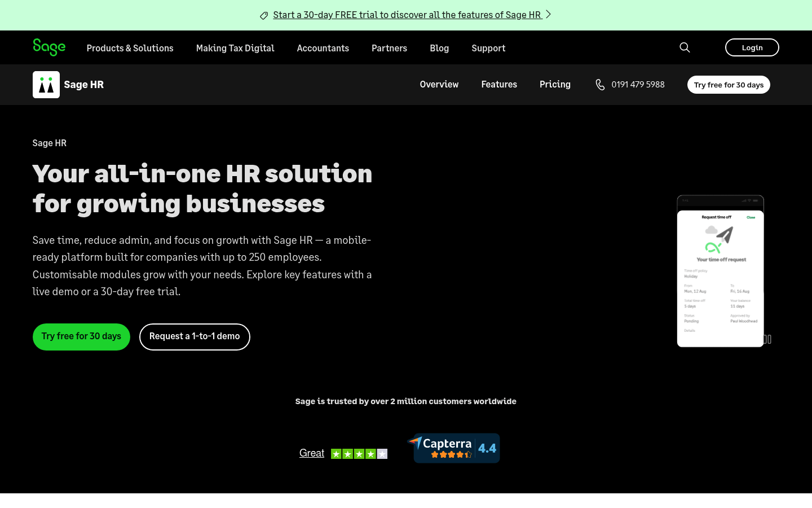Open Products & Solutions menu
The height and width of the screenshot is (508, 812).
coord(130,48)
